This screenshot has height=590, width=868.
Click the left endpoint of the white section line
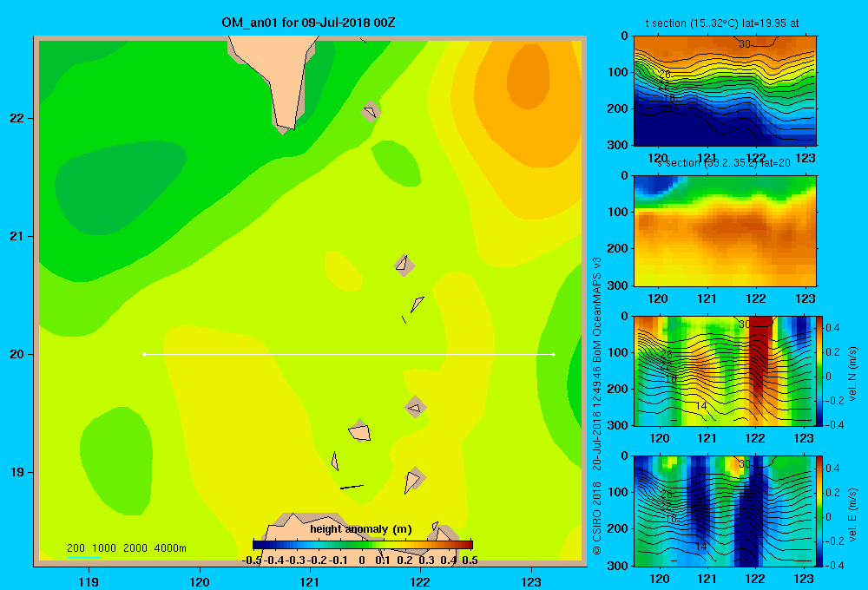click(x=144, y=354)
